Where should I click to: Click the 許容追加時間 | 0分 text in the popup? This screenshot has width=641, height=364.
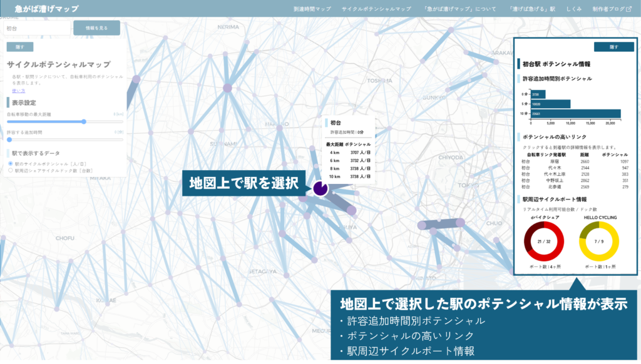pyautogui.click(x=347, y=133)
